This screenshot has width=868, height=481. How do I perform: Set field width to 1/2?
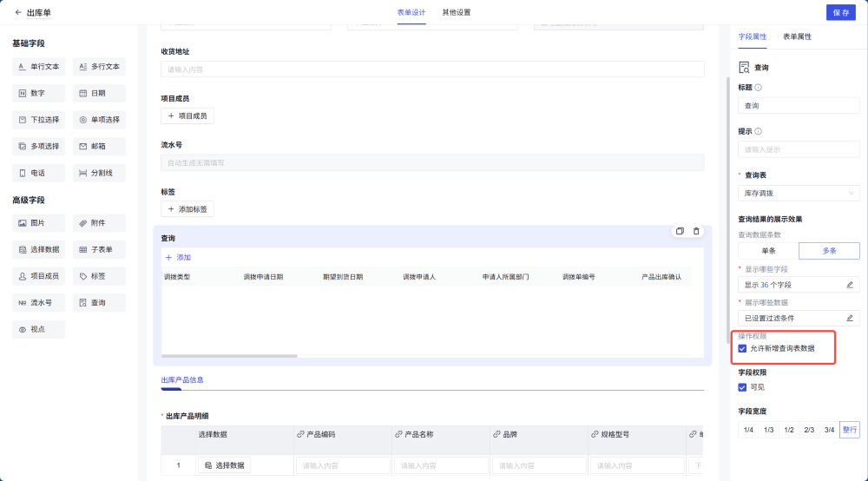point(789,430)
